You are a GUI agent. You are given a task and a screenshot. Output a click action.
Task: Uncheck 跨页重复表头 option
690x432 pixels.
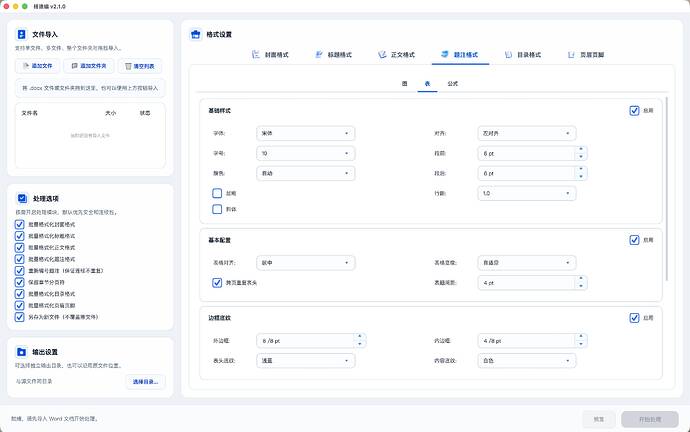[x=217, y=283]
